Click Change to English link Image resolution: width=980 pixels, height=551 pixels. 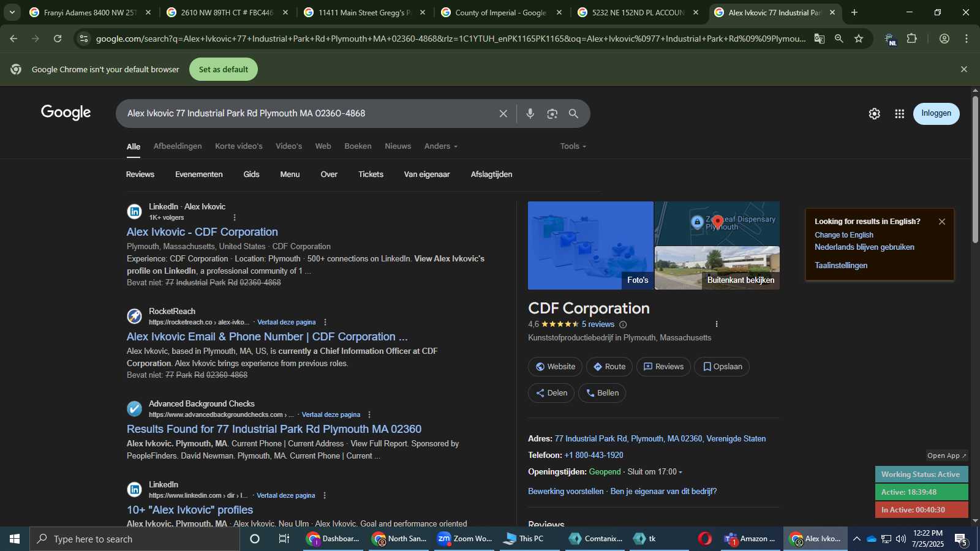click(843, 235)
